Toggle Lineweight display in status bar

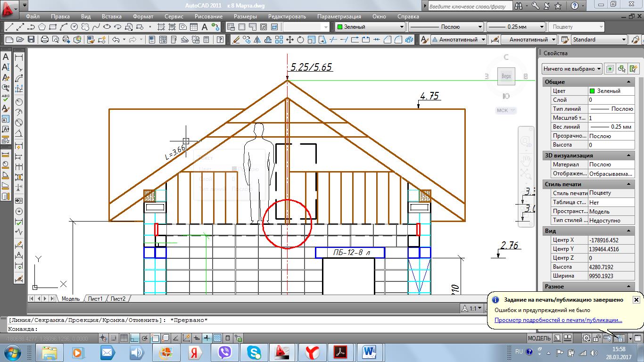tap(206, 338)
